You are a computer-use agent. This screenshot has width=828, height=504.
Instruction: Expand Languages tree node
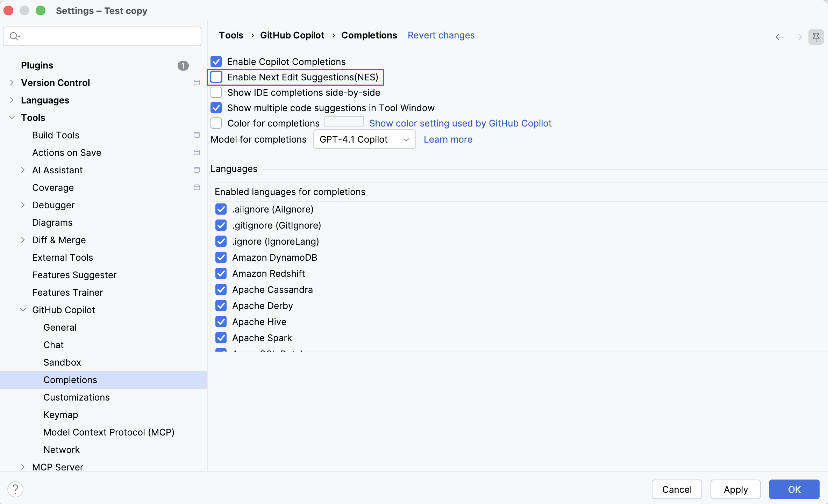click(12, 100)
